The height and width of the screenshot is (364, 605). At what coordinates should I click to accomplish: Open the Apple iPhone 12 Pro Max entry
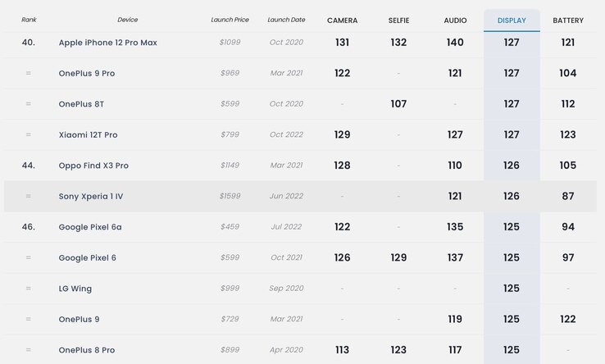107,43
